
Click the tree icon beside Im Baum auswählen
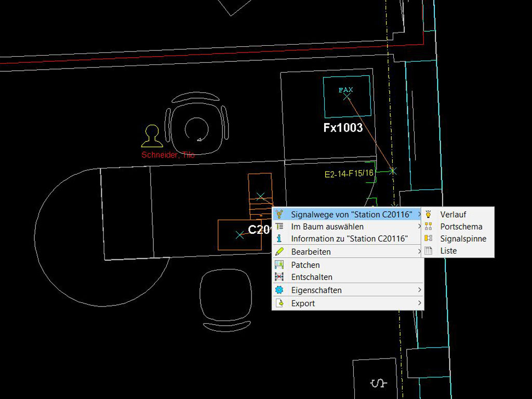[x=279, y=227]
